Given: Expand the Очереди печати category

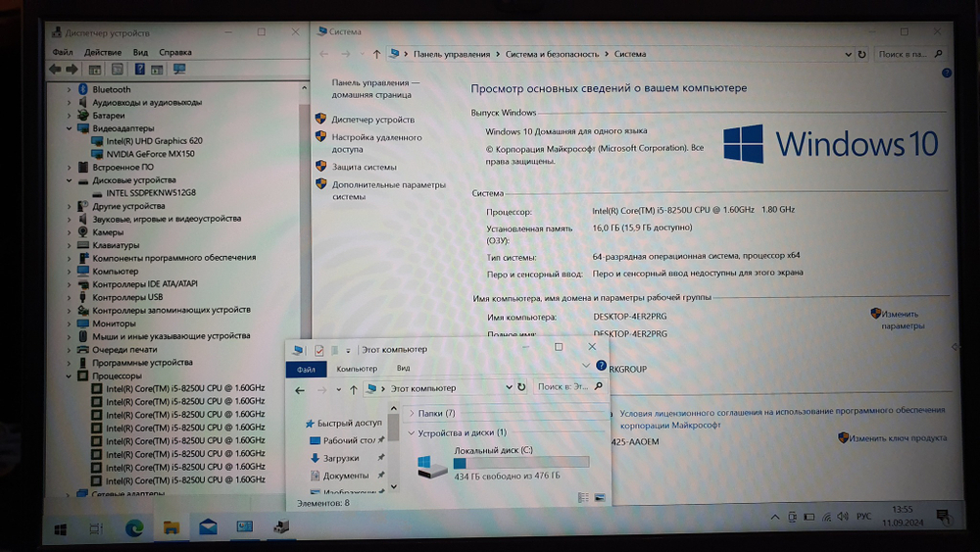Looking at the screenshot, I should coord(70,349).
